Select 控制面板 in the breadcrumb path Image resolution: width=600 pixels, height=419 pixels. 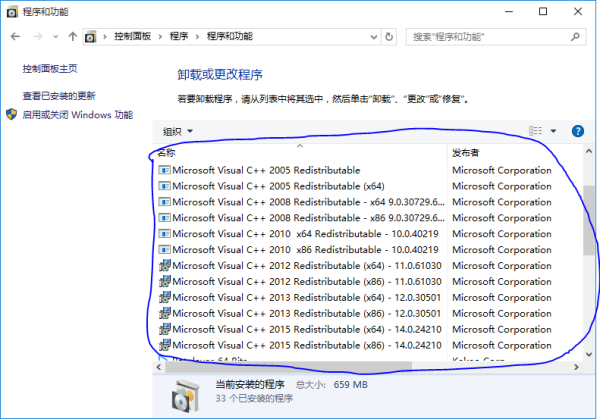132,37
